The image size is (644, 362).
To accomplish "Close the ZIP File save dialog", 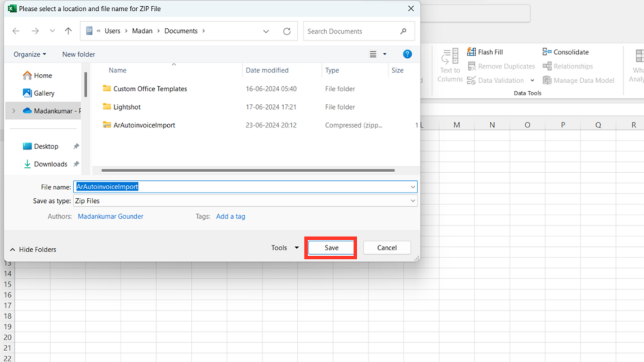I will coord(411,9).
